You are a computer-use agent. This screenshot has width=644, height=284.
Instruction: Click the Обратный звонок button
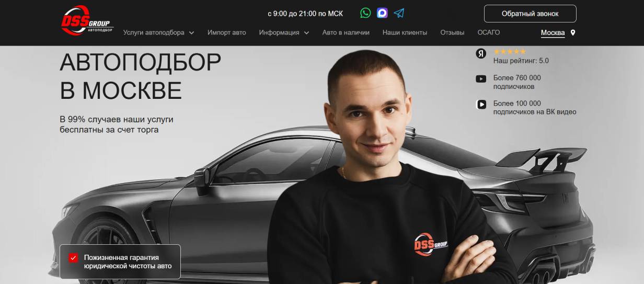[530, 14]
